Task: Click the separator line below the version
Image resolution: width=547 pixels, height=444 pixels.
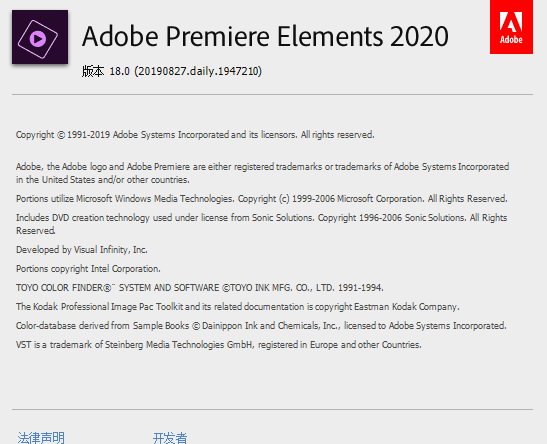Action: [x=272, y=94]
